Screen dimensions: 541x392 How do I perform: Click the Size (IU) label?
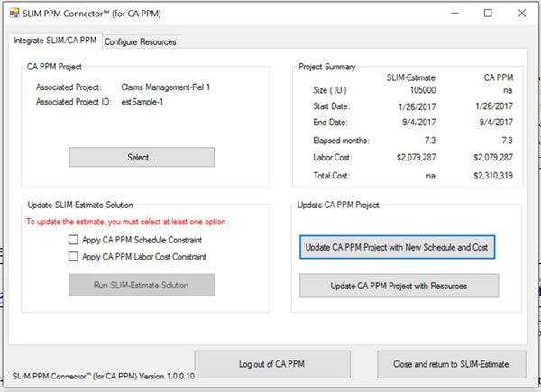point(330,90)
